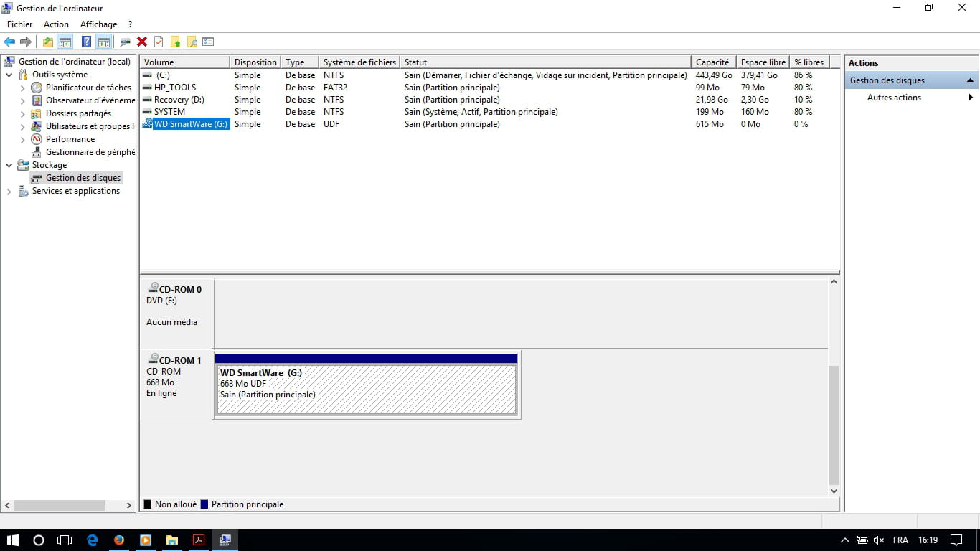The width and height of the screenshot is (980, 551).
Task: Sort by the Espace libre column header
Action: point(763,62)
